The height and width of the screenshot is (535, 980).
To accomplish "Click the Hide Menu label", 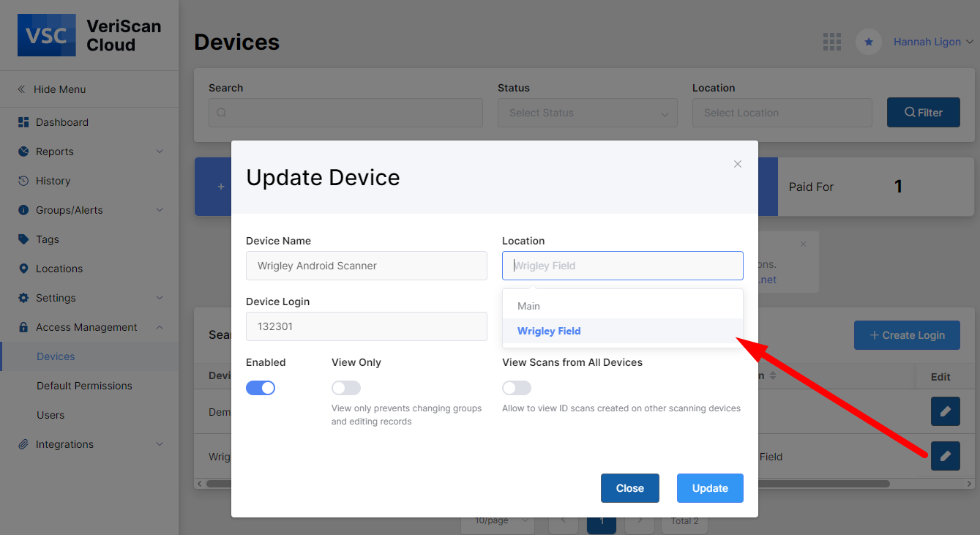I will (60, 89).
